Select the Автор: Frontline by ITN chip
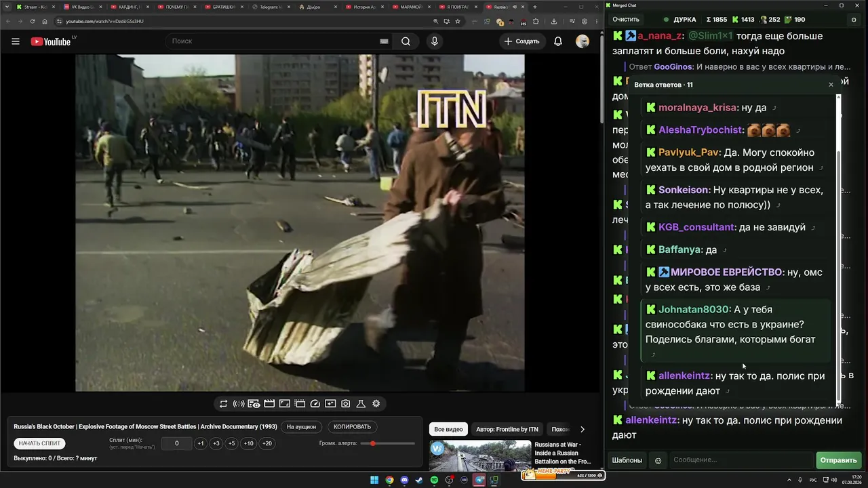Image resolution: width=868 pixels, height=488 pixels. 507,429
